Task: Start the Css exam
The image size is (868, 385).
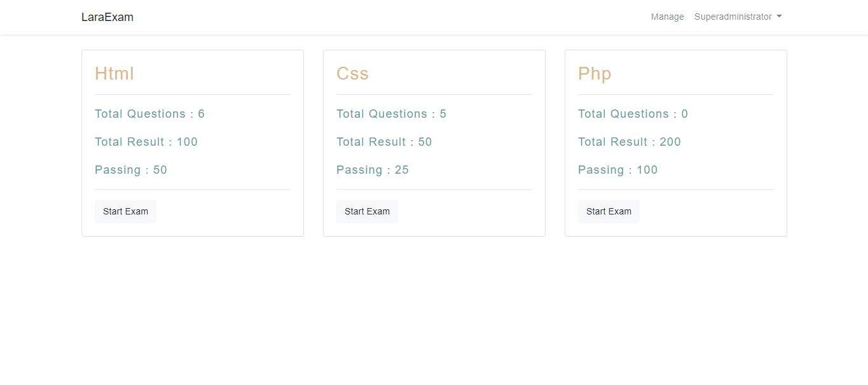Action: (x=367, y=211)
